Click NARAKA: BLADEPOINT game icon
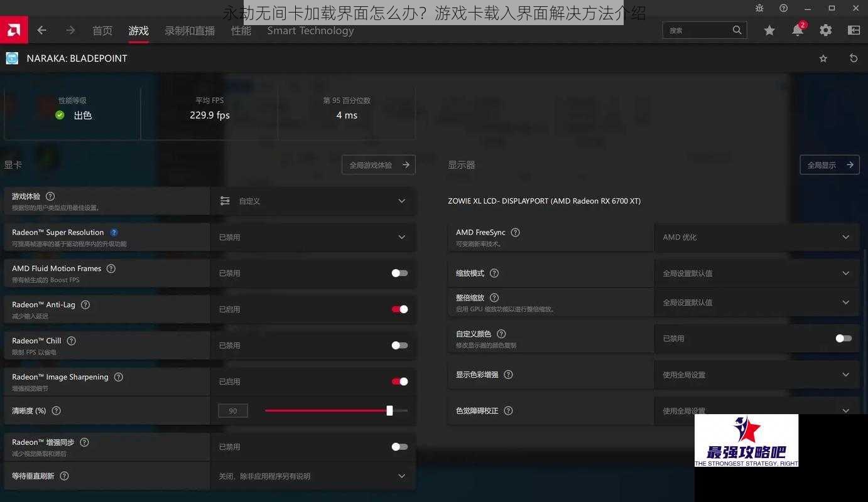Screen dimensions: 868x502 click(x=12, y=58)
